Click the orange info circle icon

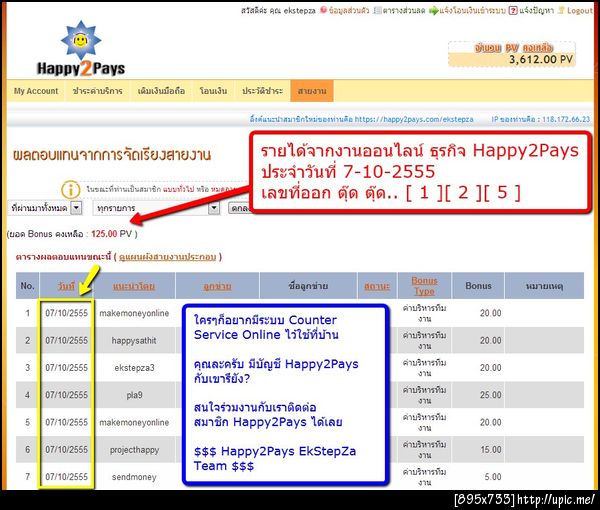tap(71, 189)
